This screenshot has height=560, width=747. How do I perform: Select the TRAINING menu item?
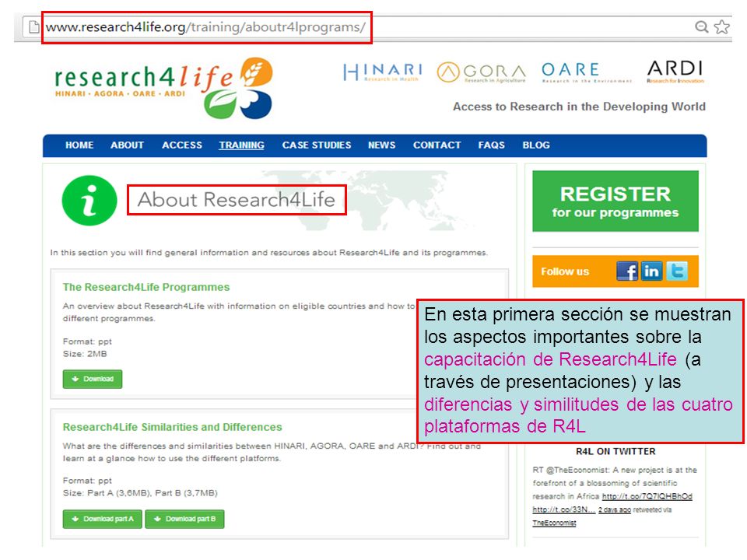[241, 145]
